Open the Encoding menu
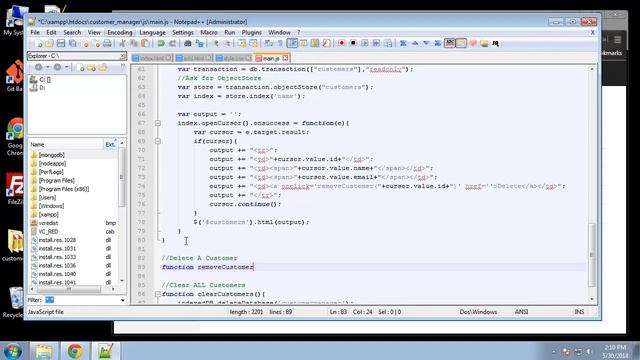This screenshot has width=640, height=360. pyautogui.click(x=120, y=32)
